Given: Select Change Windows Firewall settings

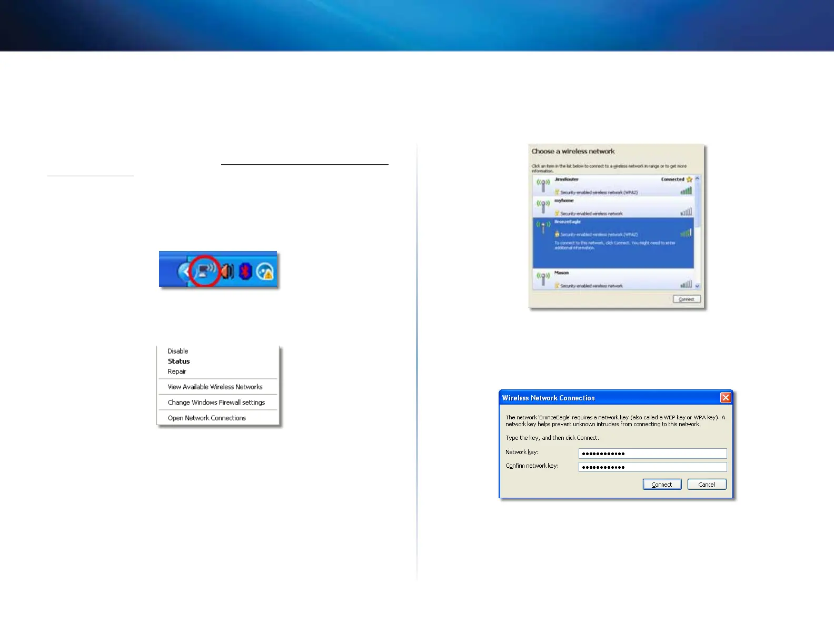Looking at the screenshot, I should [216, 402].
